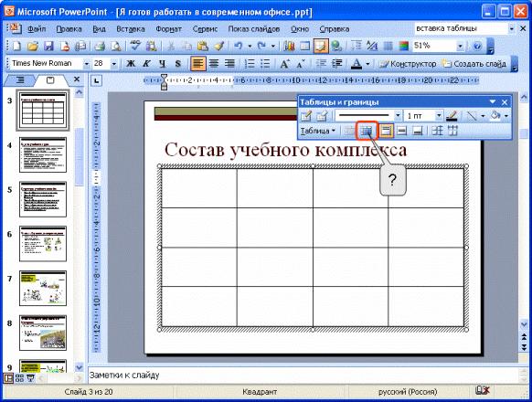This screenshot has width=532, height=402.
Task: Click the Distribute Columns Evenly icon
Action: (x=452, y=131)
